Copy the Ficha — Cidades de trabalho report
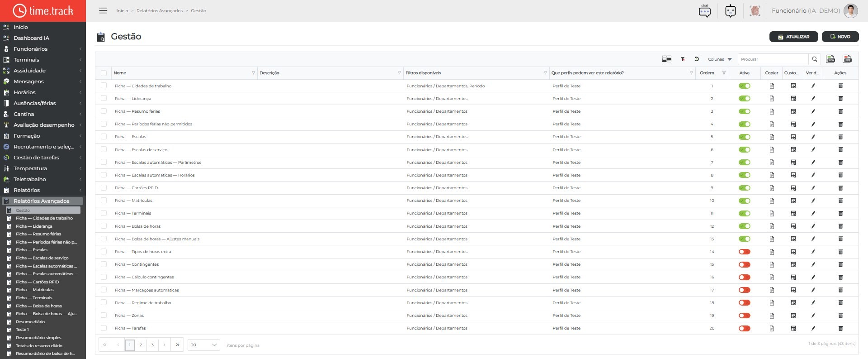This screenshot has height=359, width=868. tap(772, 86)
